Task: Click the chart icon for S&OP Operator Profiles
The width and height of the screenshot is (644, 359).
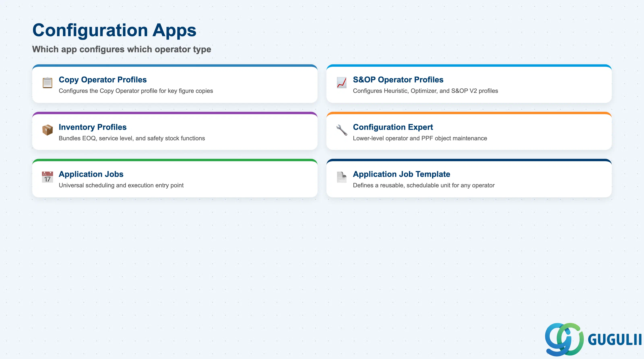Action: coord(342,83)
